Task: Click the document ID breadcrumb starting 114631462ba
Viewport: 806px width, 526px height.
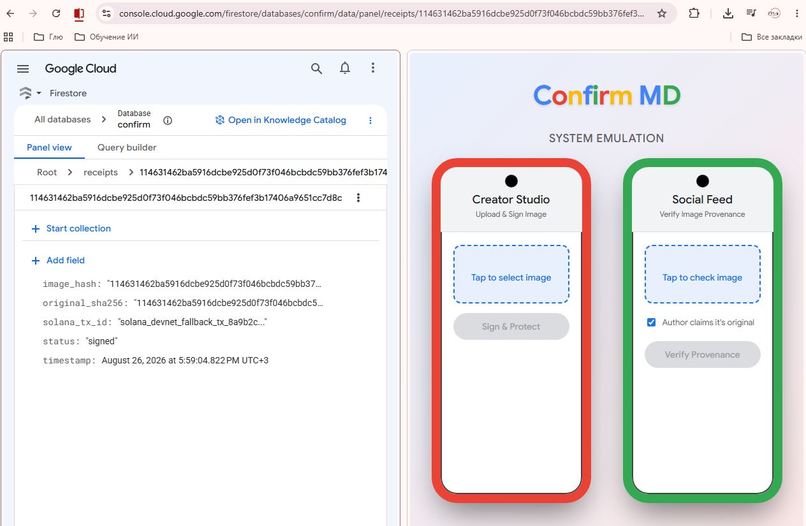Action: pos(263,172)
